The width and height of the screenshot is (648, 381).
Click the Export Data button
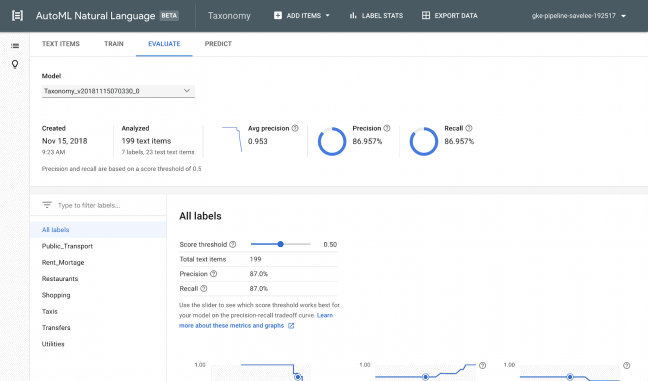(x=449, y=16)
